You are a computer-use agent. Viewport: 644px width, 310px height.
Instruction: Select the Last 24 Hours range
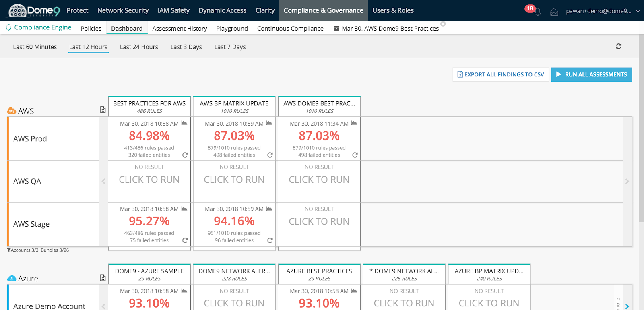tap(139, 47)
